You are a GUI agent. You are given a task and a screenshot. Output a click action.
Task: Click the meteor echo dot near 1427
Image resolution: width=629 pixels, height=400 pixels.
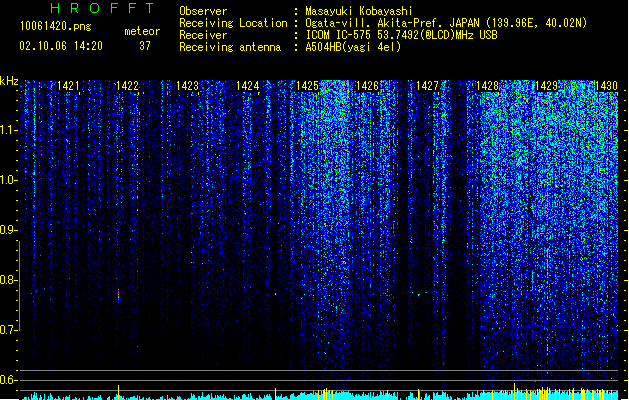pyautogui.click(x=419, y=295)
